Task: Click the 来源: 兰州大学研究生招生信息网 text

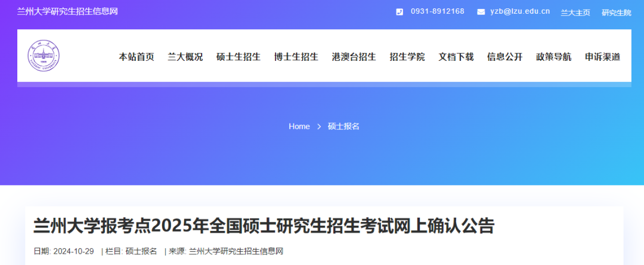Action: [226, 251]
